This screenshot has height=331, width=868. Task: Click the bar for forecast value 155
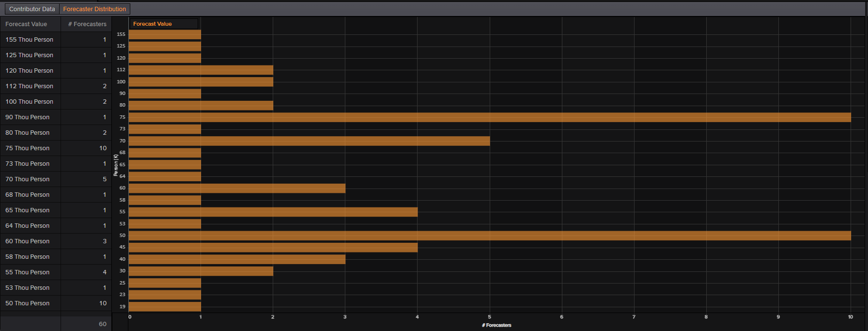point(165,34)
